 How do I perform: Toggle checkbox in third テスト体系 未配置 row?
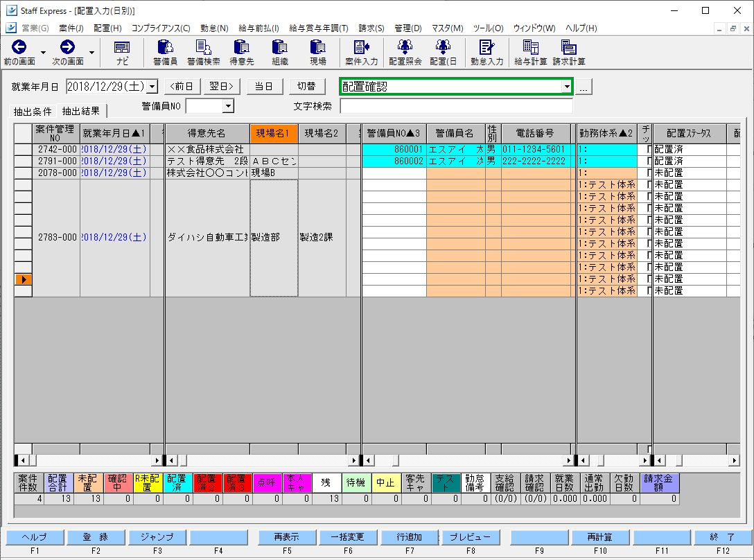click(649, 209)
